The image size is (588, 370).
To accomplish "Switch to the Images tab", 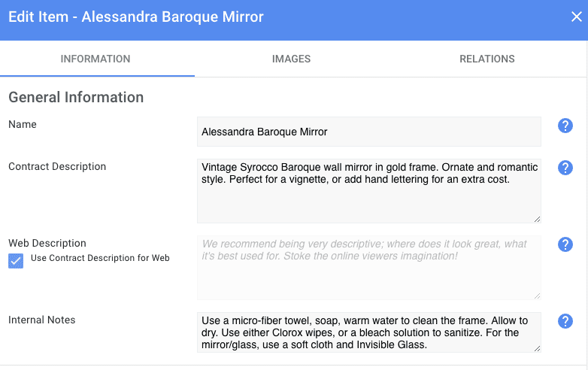I will tap(291, 59).
